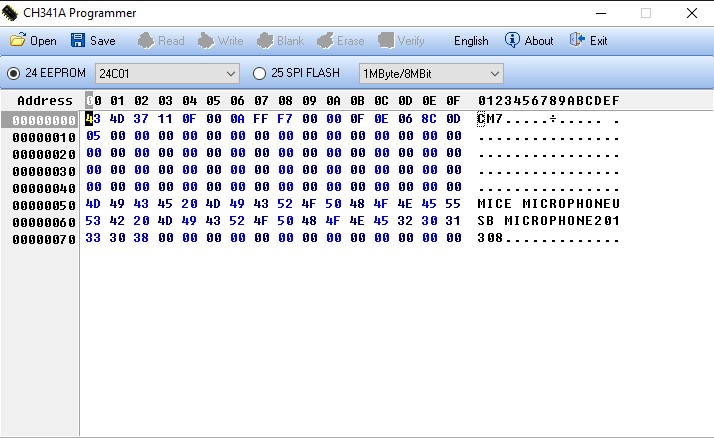
Task: Select the 25 SPI FLASH radio button
Action: [260, 73]
